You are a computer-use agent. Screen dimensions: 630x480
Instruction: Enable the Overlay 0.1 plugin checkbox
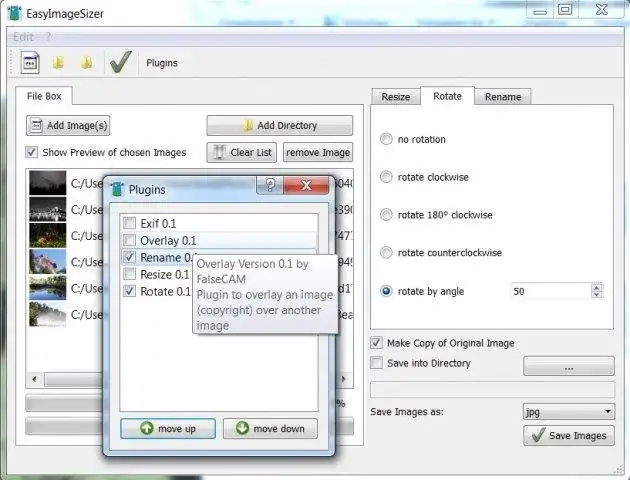(129, 240)
